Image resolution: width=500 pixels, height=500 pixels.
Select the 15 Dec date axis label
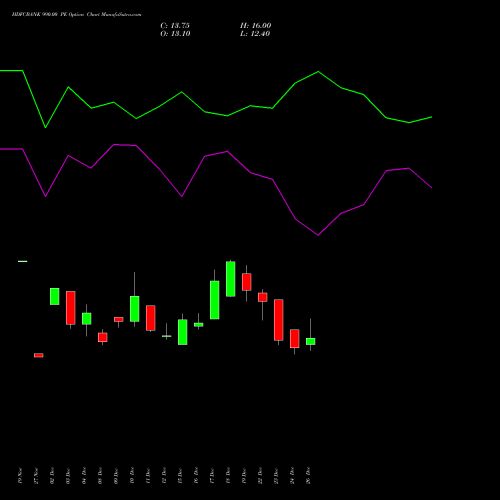[x=180, y=476]
